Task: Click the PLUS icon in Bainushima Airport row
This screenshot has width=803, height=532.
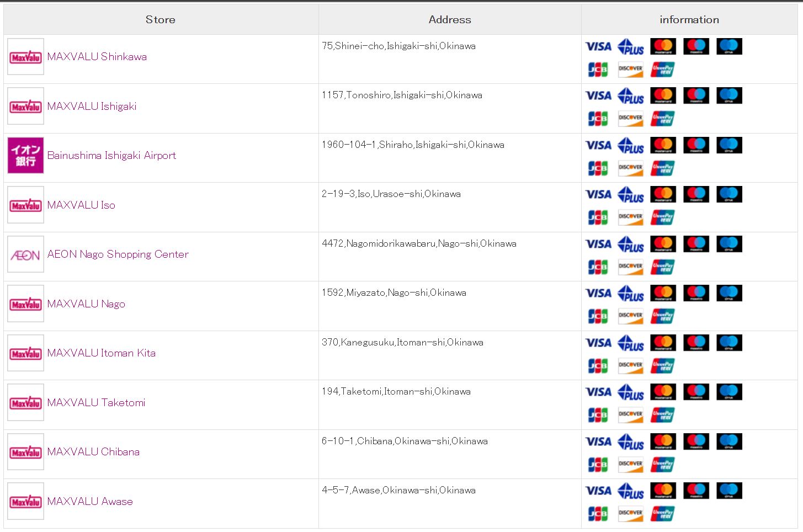Action: pos(630,145)
